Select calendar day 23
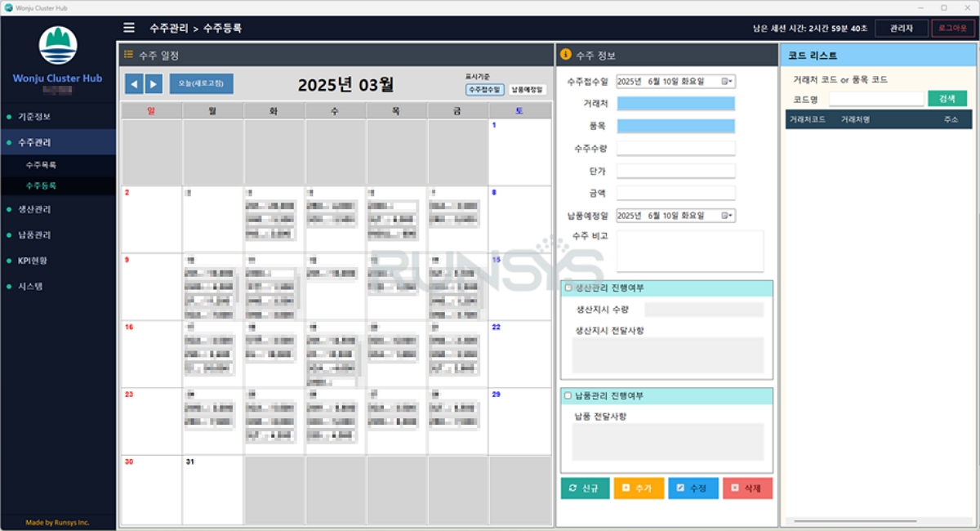 [152, 421]
